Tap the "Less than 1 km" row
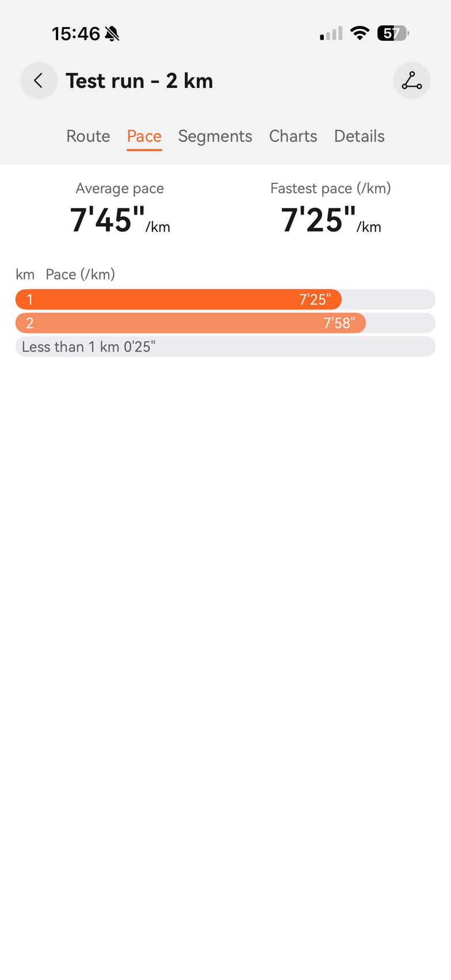Screen dimensions: 451x980 225,347
